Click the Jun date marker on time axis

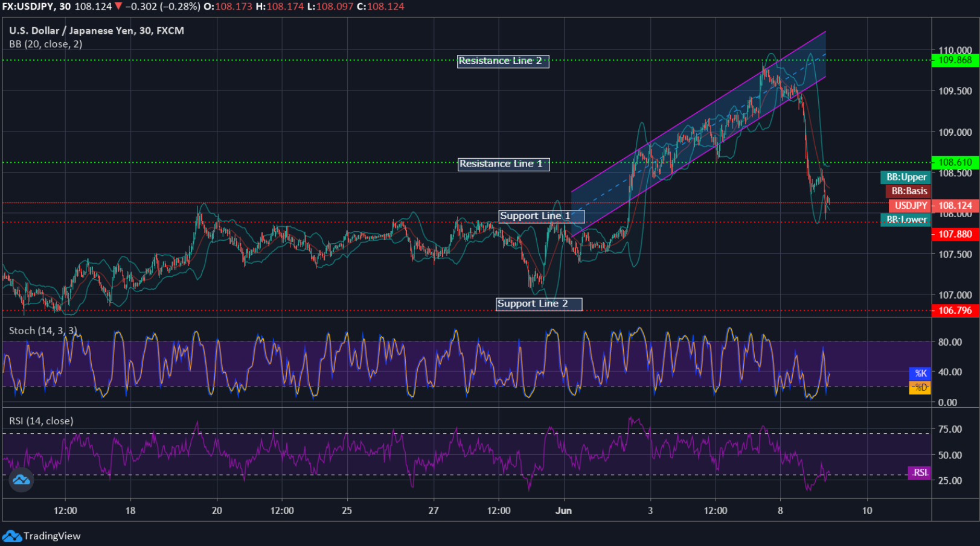click(x=563, y=511)
